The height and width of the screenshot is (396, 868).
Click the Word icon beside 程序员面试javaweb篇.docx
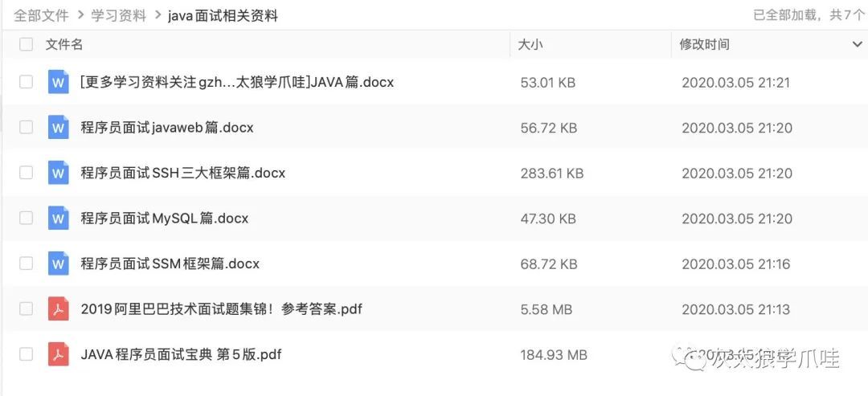58,128
